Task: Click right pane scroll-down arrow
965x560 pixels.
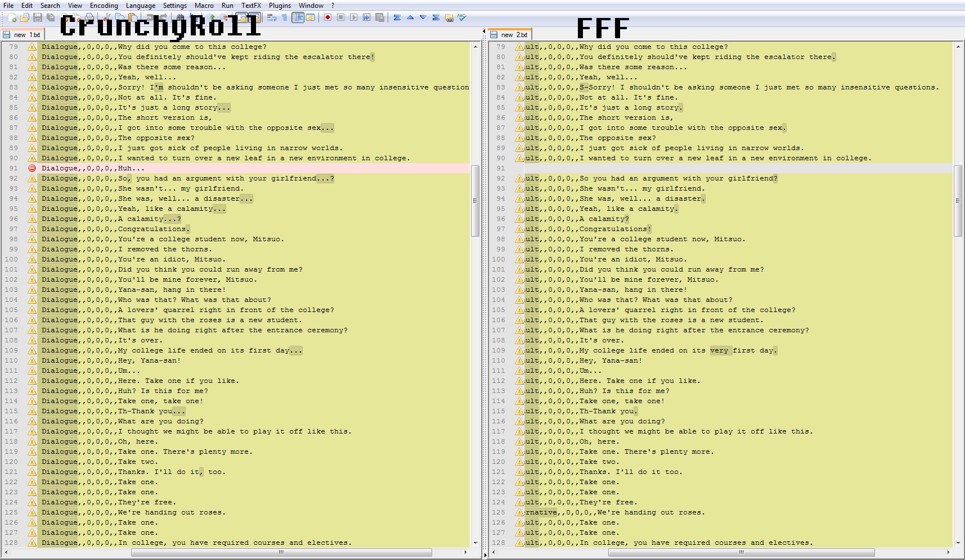Action: (958, 543)
